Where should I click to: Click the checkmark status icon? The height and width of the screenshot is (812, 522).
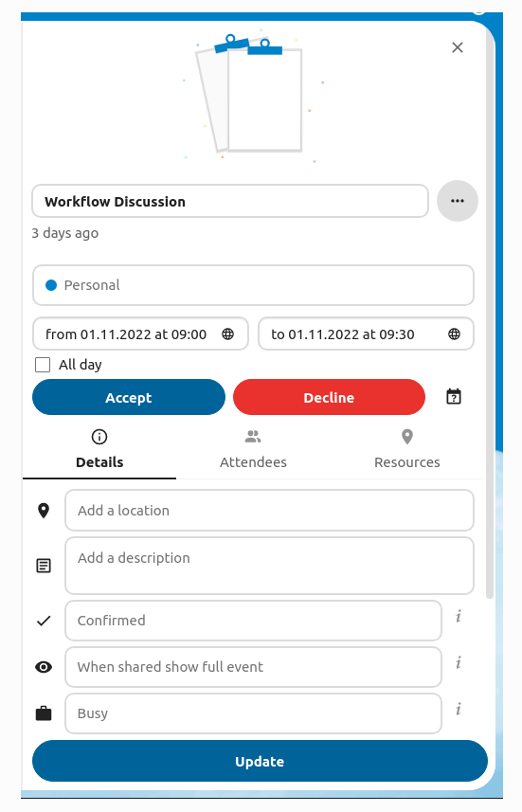coord(44,621)
